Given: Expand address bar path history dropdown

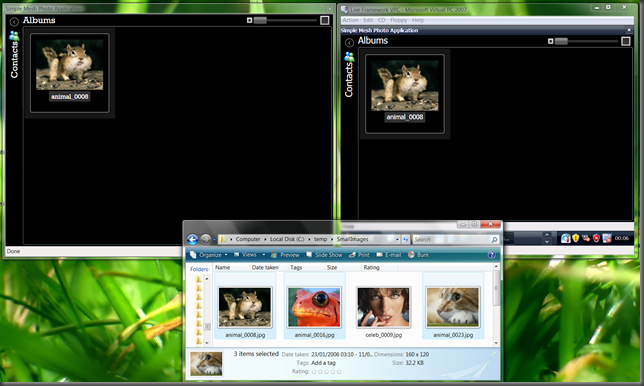Looking at the screenshot, I should pos(397,239).
